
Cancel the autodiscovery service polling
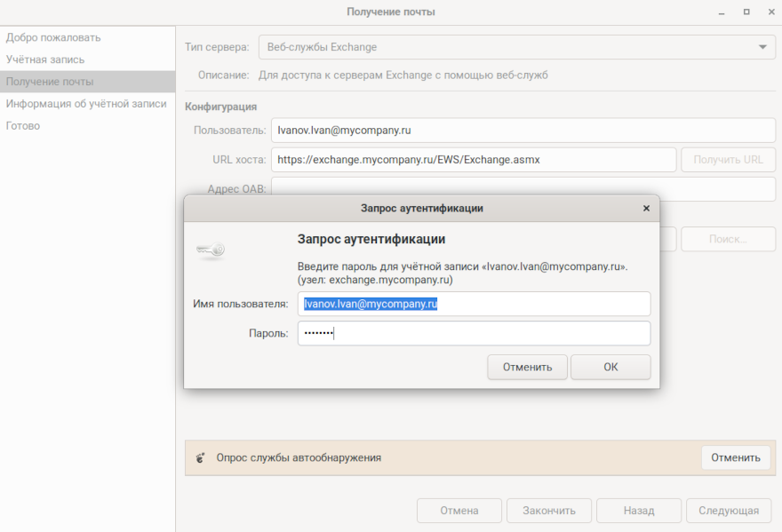735,457
